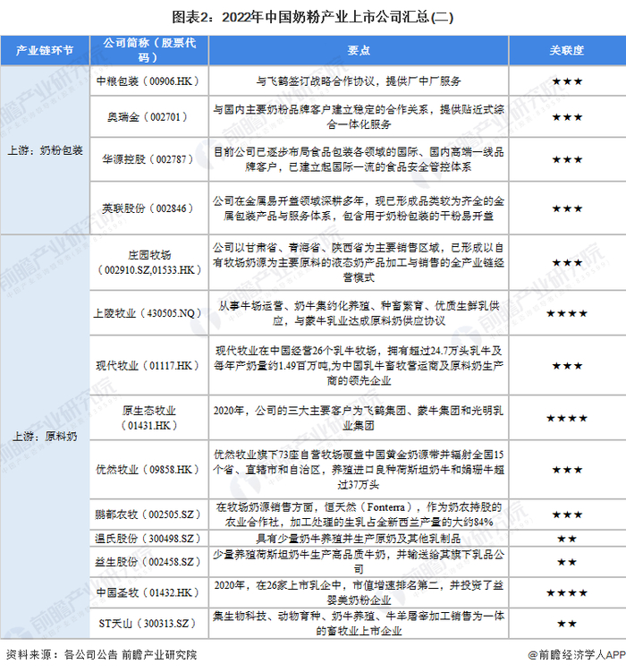Click the three-star rating for 奥瑞金
Viewport: 626px width, 672px height.
click(x=567, y=116)
